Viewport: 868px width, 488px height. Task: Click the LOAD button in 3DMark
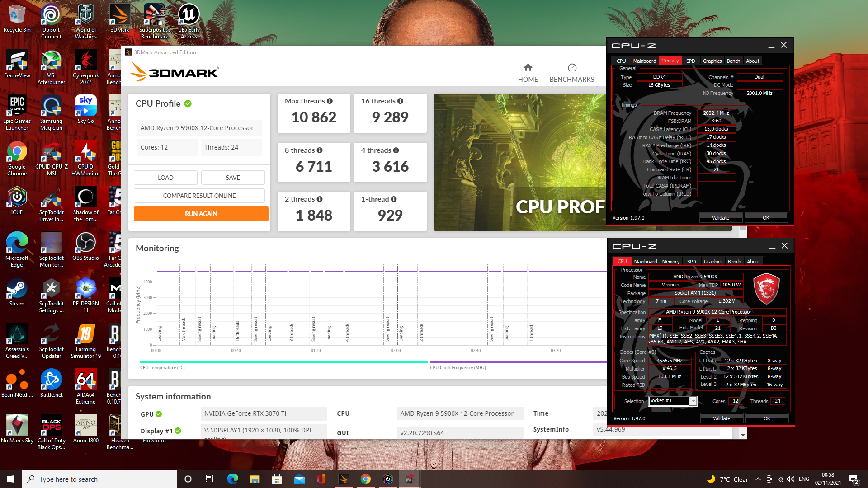tap(165, 178)
